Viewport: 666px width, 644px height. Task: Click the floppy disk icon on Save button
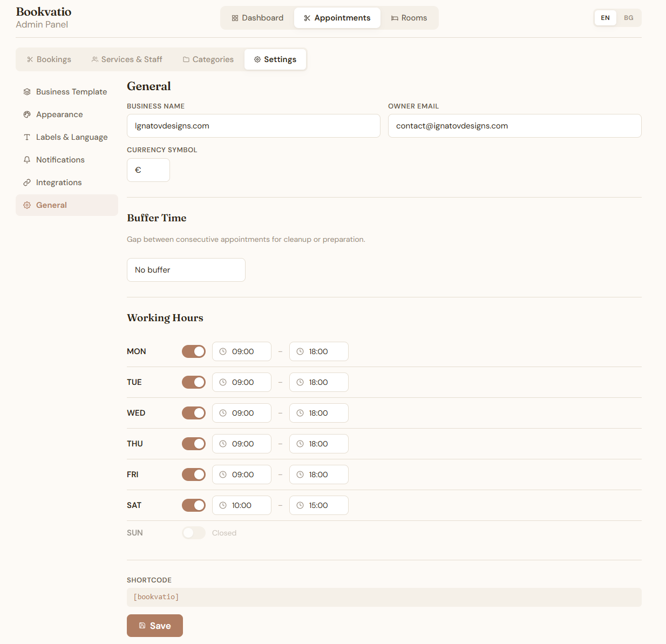pyautogui.click(x=142, y=626)
